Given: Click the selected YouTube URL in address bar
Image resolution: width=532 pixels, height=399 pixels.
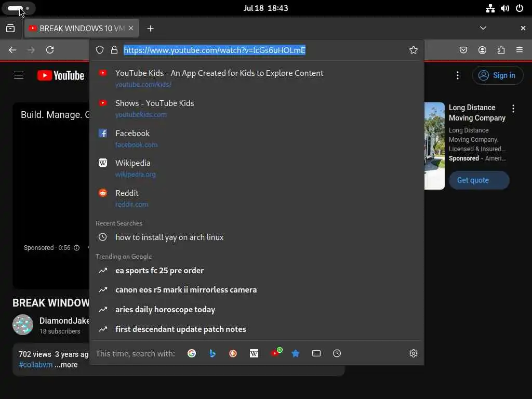Looking at the screenshot, I should click(215, 50).
